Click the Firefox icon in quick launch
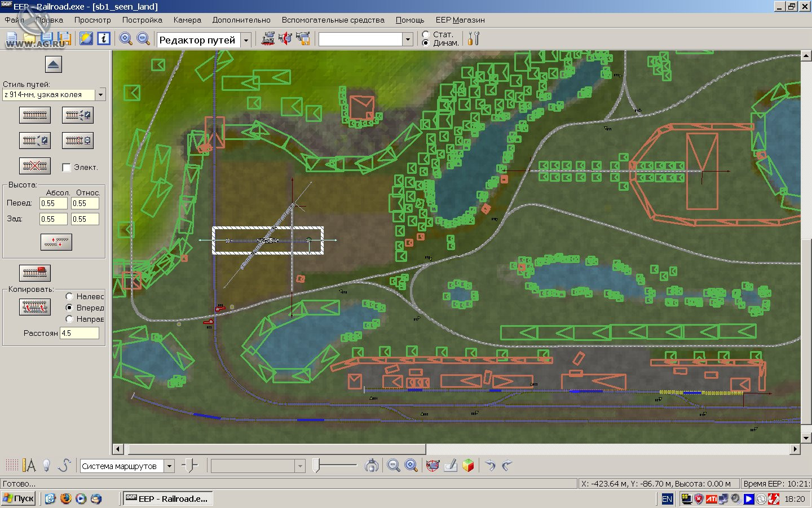 pos(66,499)
